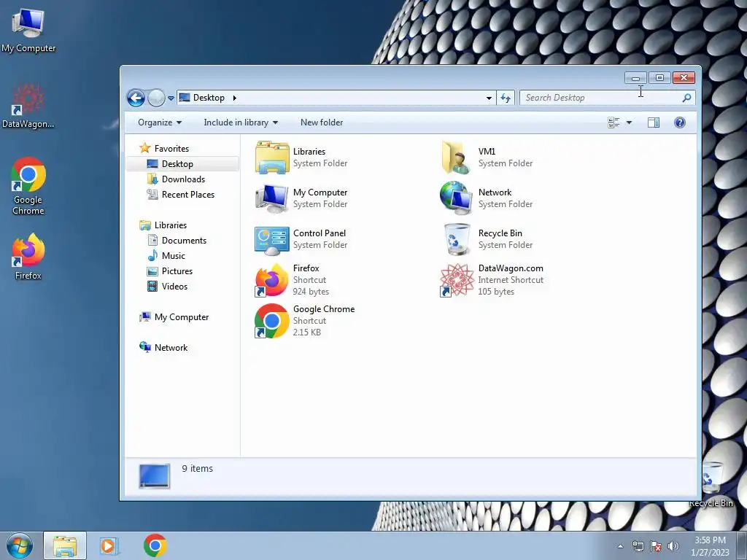The height and width of the screenshot is (560, 747).
Task: Open the More view options dropdown arrow
Action: pos(629,122)
